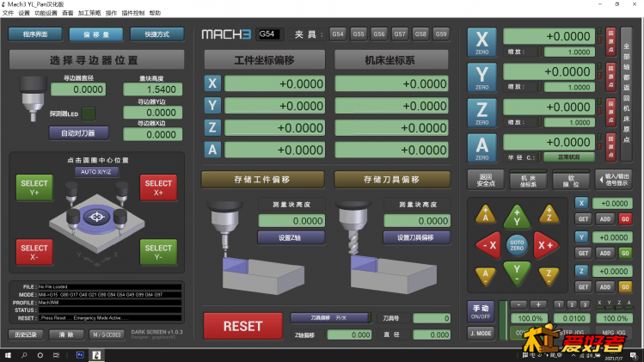Click the green vertical jog rate bar
This screenshot has height=362, width=644.
click(503, 321)
